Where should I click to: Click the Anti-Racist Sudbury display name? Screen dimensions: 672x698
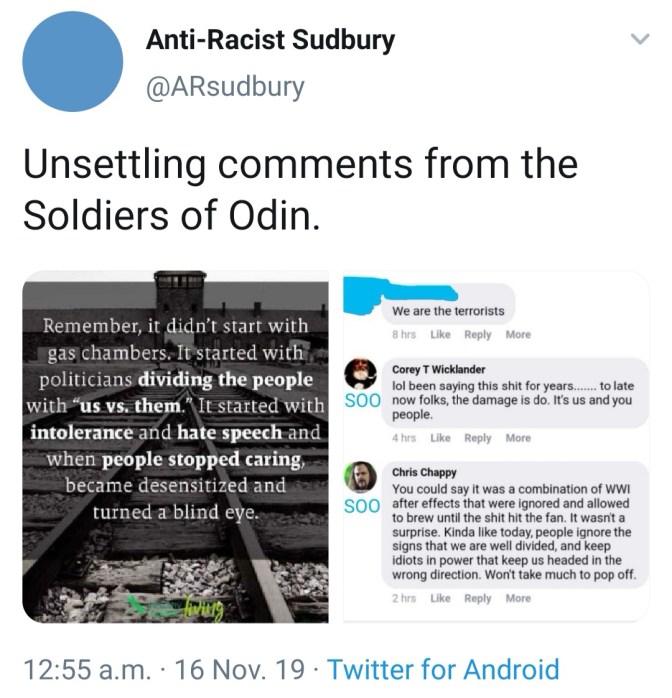(270, 41)
